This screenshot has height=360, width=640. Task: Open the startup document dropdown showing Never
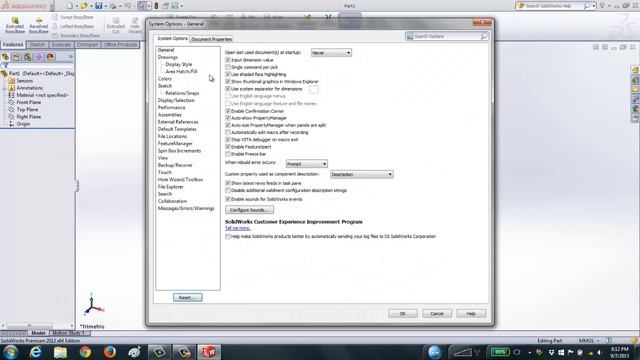331,53
